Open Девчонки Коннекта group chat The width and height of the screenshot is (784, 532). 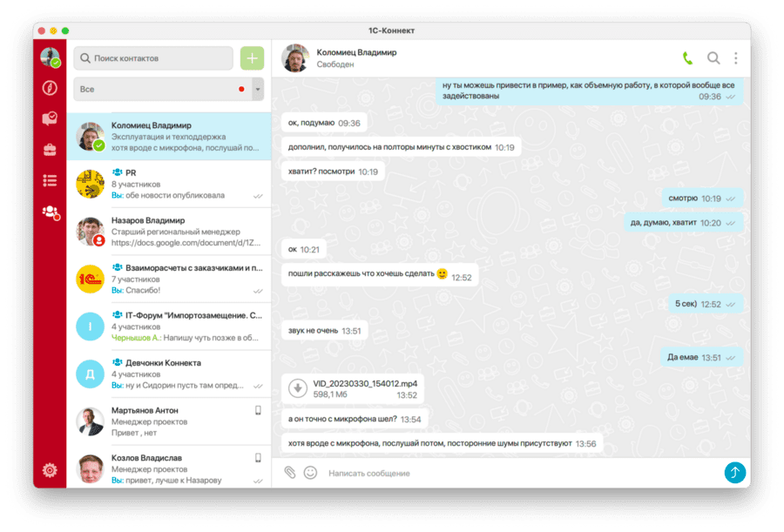pos(169,374)
